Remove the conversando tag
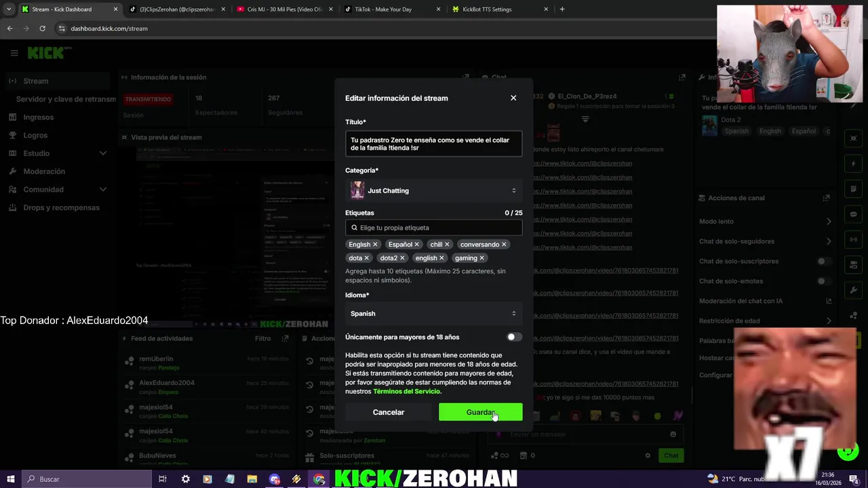Screen dimensions: 868x488 (x=504, y=245)
